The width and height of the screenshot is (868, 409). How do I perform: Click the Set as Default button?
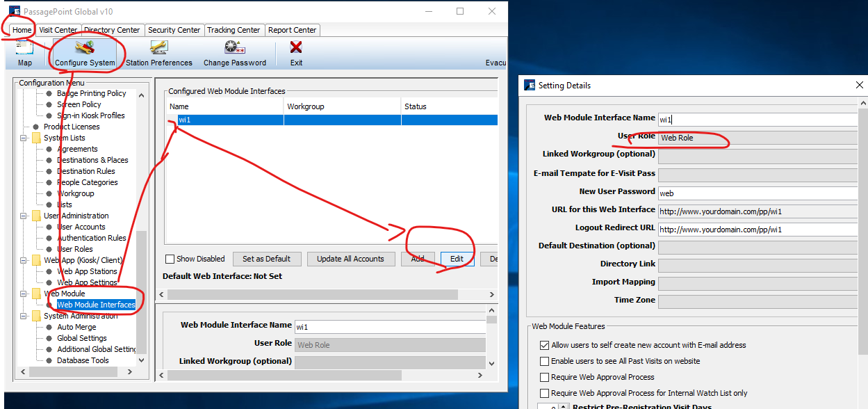[266, 259]
